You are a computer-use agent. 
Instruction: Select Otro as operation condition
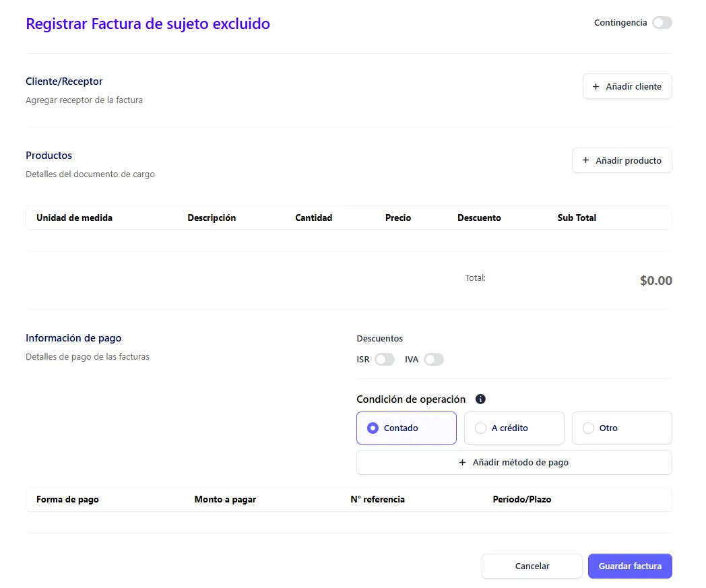pyautogui.click(x=621, y=428)
